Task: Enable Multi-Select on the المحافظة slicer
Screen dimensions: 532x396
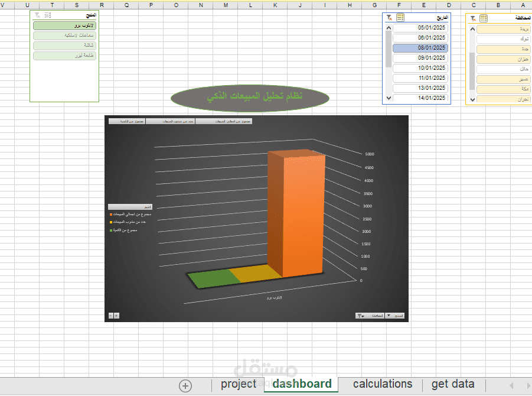Action: [x=485, y=18]
